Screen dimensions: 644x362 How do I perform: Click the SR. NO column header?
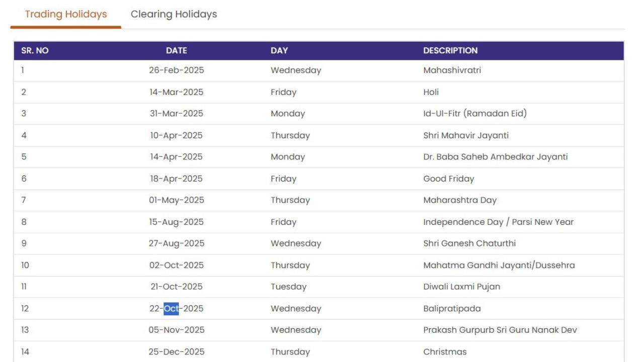click(35, 50)
